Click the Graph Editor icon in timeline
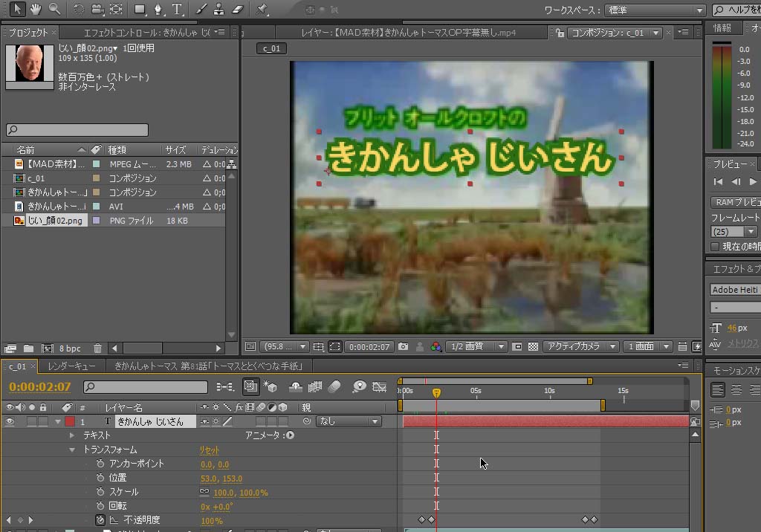Viewport: 761px width, 532px height. (x=379, y=387)
